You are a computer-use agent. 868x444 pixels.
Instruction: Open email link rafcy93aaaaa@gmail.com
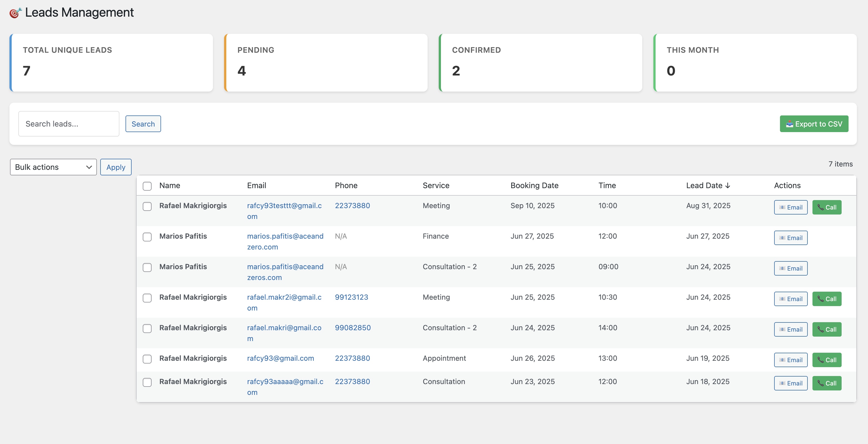coord(285,387)
